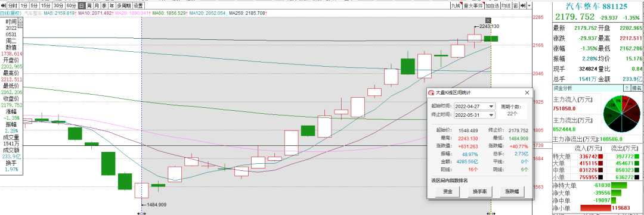Image resolution: width=644 pixels, height=215 pixels.
Task: Click the MA10 value label
Action: click(95, 13)
